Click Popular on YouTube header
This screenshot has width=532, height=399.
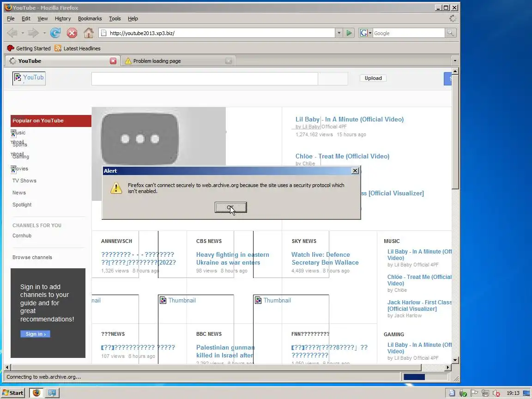coord(51,121)
